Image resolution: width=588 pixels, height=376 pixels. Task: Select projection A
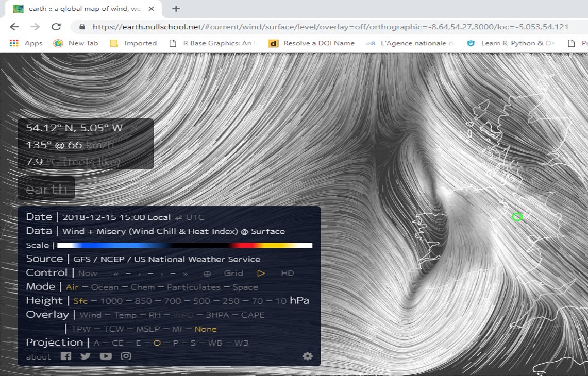coord(96,343)
